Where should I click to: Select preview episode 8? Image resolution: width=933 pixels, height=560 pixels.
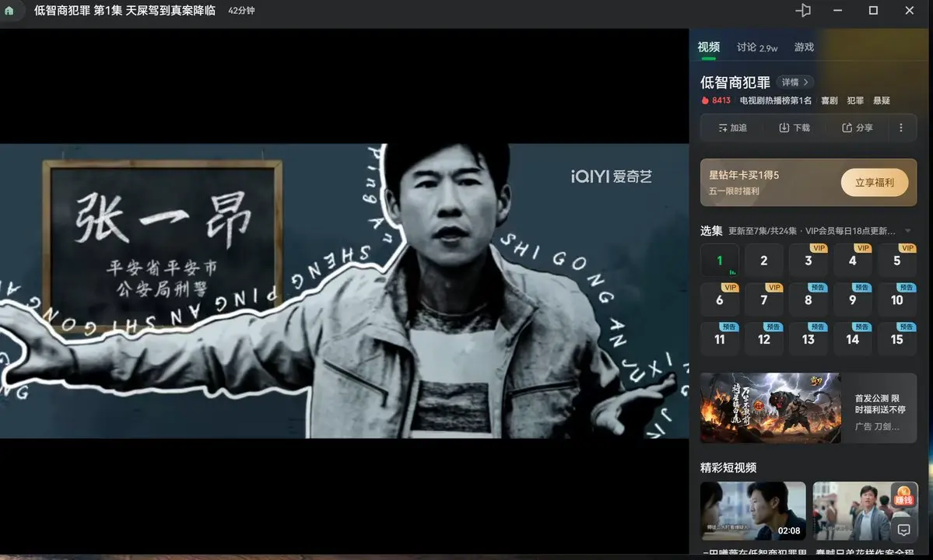(808, 299)
